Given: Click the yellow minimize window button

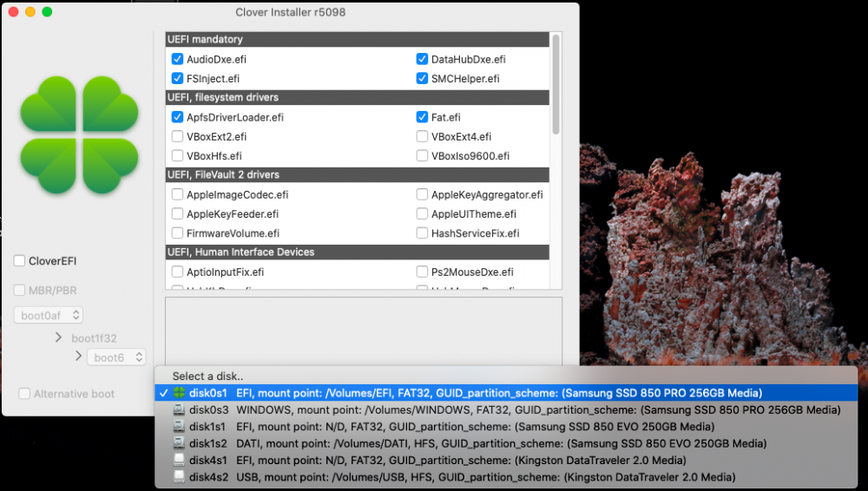Looking at the screenshot, I should coord(30,11).
